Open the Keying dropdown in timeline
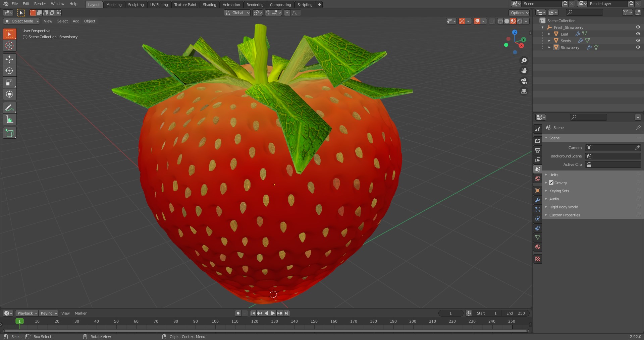 48,313
